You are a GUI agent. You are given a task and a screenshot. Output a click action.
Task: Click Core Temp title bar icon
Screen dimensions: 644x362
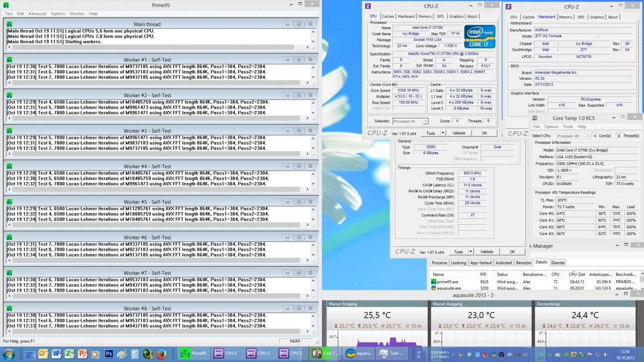click(x=535, y=118)
